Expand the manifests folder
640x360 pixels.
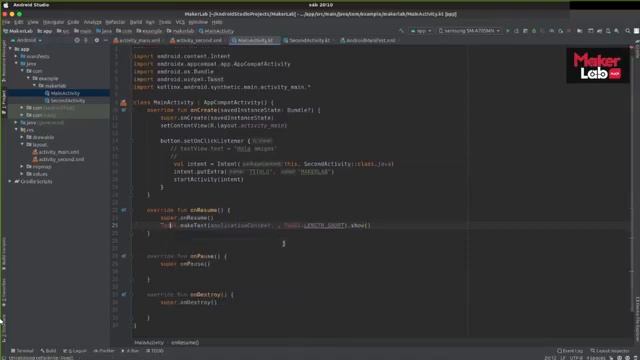[x=16, y=56]
